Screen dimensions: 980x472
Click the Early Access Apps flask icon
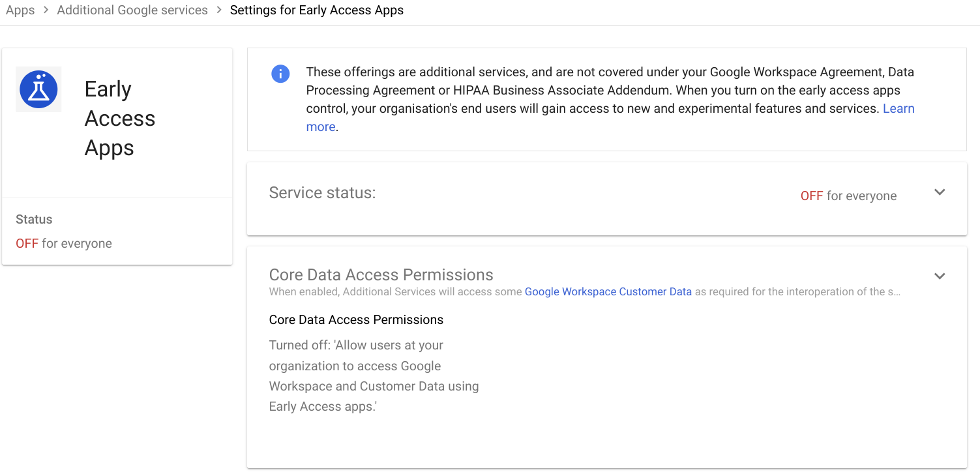point(38,89)
